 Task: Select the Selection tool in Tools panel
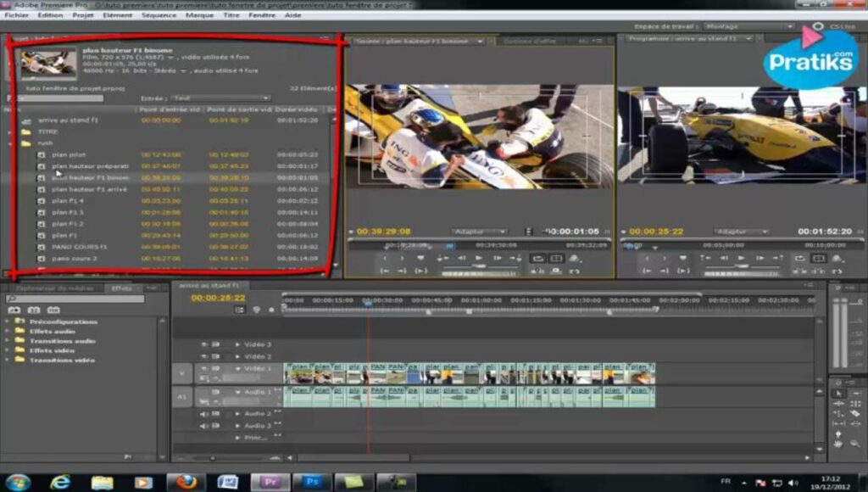[x=838, y=394]
